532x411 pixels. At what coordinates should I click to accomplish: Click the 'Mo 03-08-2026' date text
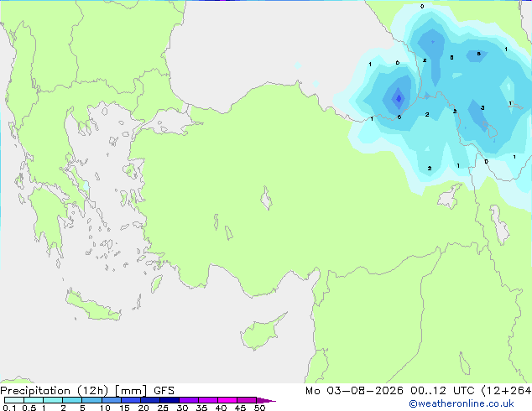(x=354, y=391)
